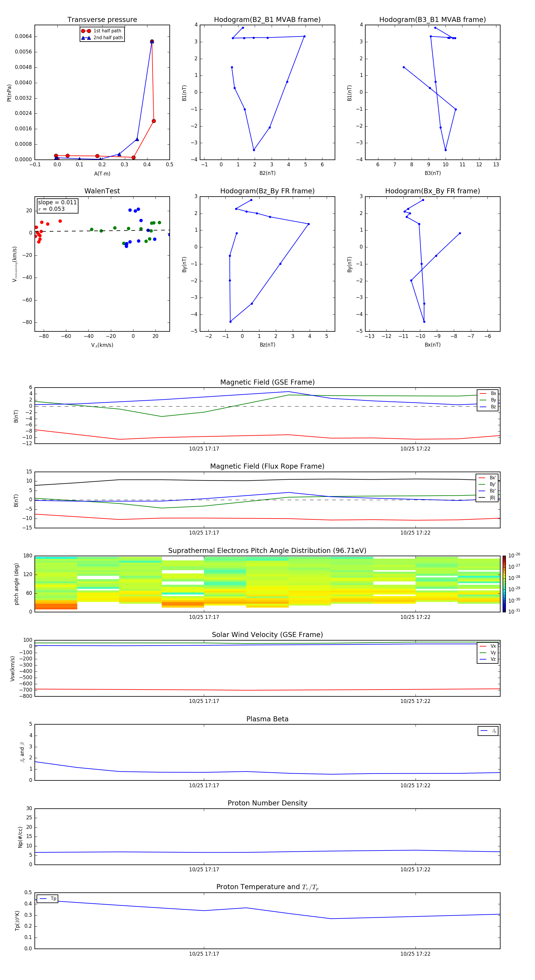This screenshot has width=535, height=980.
Task: Select the By' legend entry in Flux Rope plot
Action: click(x=487, y=484)
